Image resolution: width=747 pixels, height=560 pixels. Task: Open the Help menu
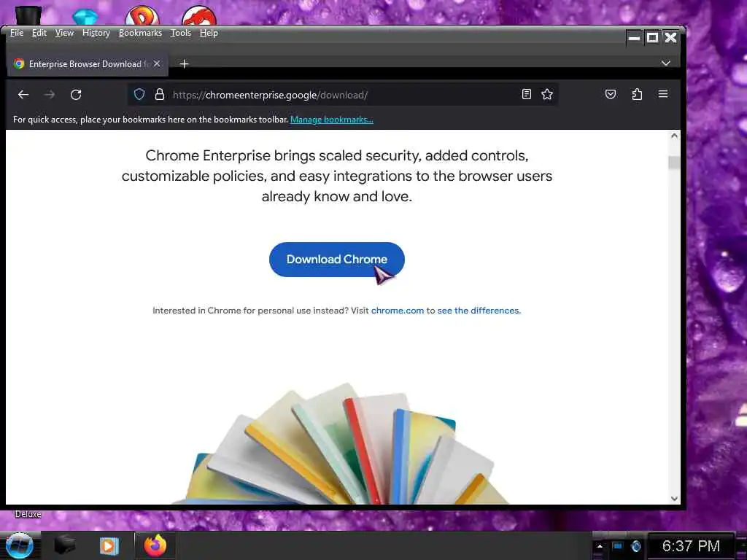point(209,33)
